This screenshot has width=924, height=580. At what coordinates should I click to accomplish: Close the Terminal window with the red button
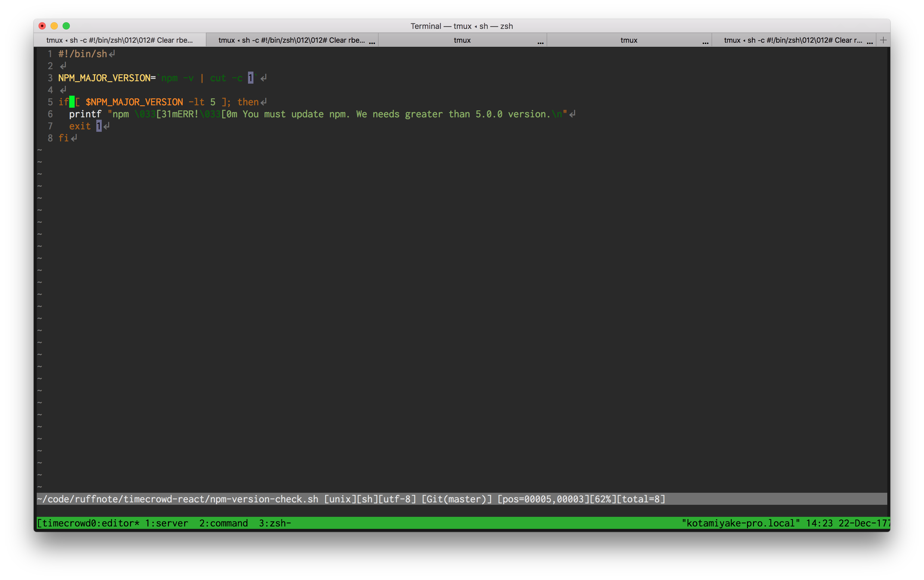pyautogui.click(x=42, y=26)
